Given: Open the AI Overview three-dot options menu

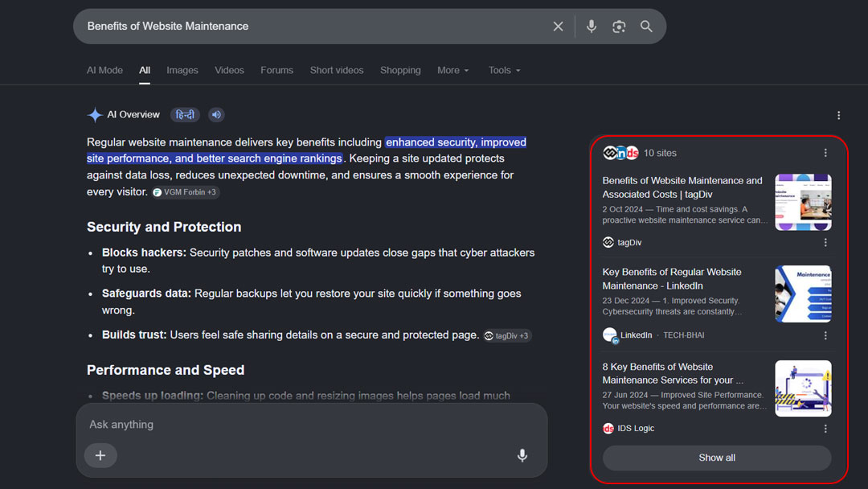Looking at the screenshot, I should [x=838, y=115].
